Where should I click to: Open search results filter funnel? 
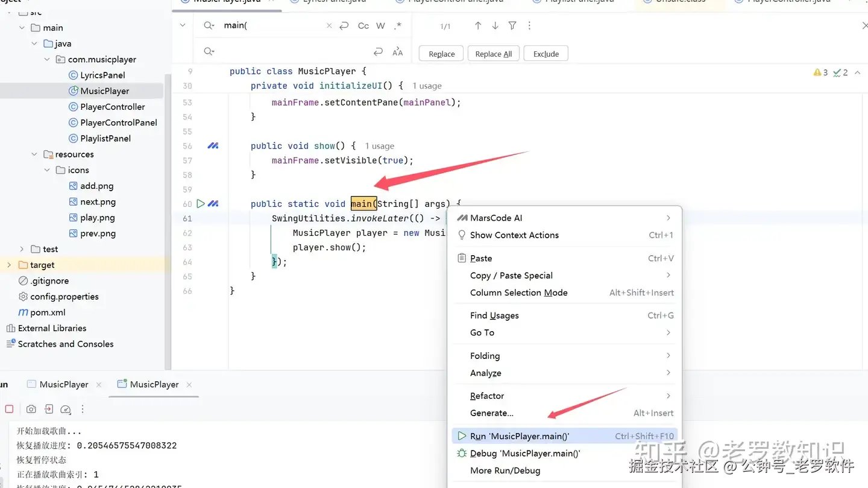[x=512, y=25]
